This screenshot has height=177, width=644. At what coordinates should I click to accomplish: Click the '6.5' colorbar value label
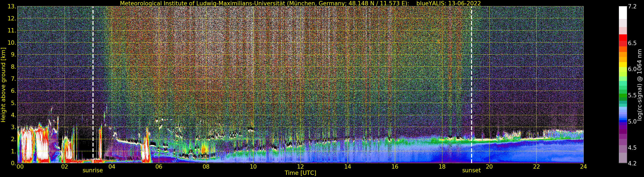[632, 43]
